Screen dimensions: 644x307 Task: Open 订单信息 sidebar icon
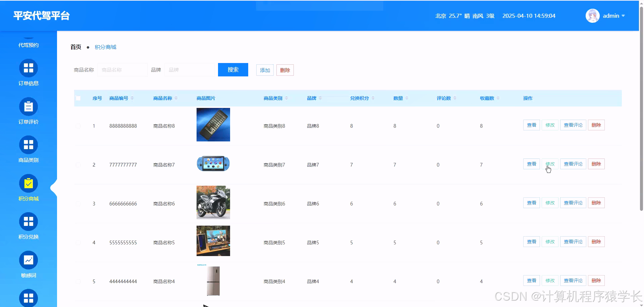[x=29, y=68]
